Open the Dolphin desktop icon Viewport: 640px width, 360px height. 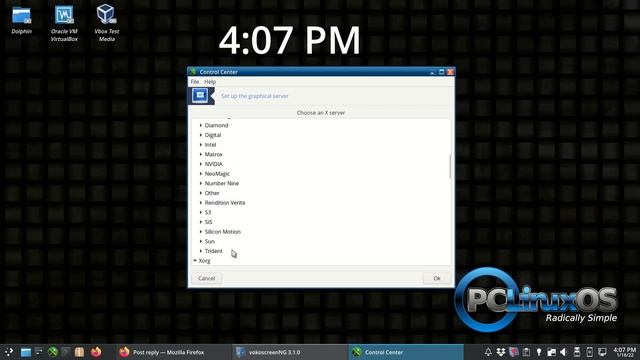tap(21, 20)
